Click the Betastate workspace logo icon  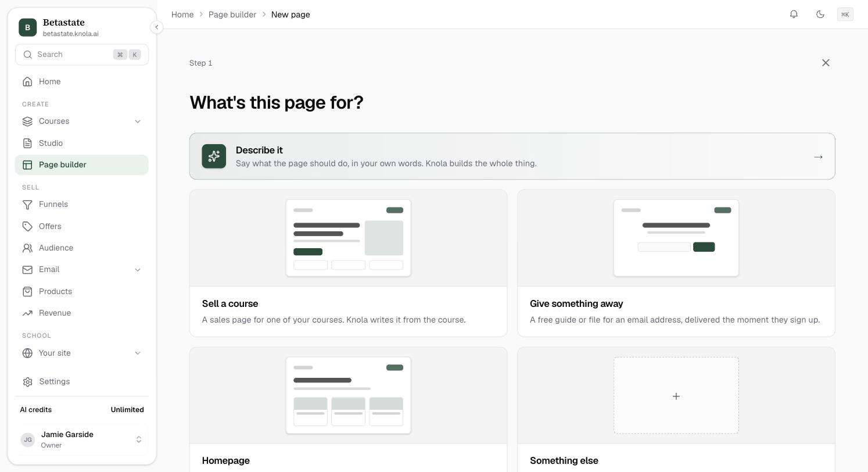pyautogui.click(x=27, y=27)
